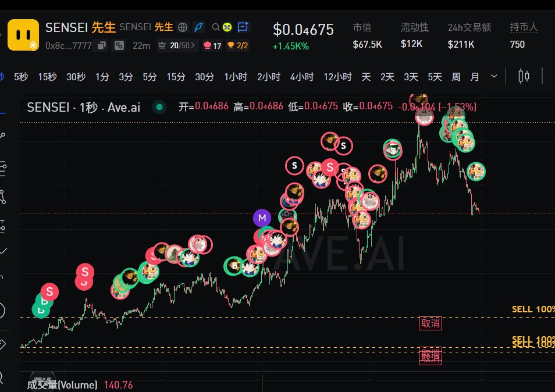
Task: Switch to the 2小时 timeframe
Action: (269, 77)
